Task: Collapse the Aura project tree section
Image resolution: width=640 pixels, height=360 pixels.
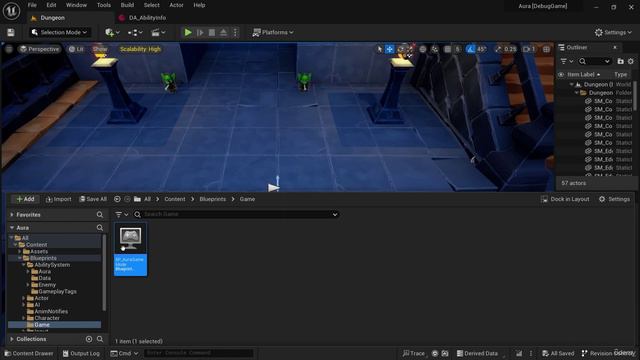Action: click(x=12, y=227)
